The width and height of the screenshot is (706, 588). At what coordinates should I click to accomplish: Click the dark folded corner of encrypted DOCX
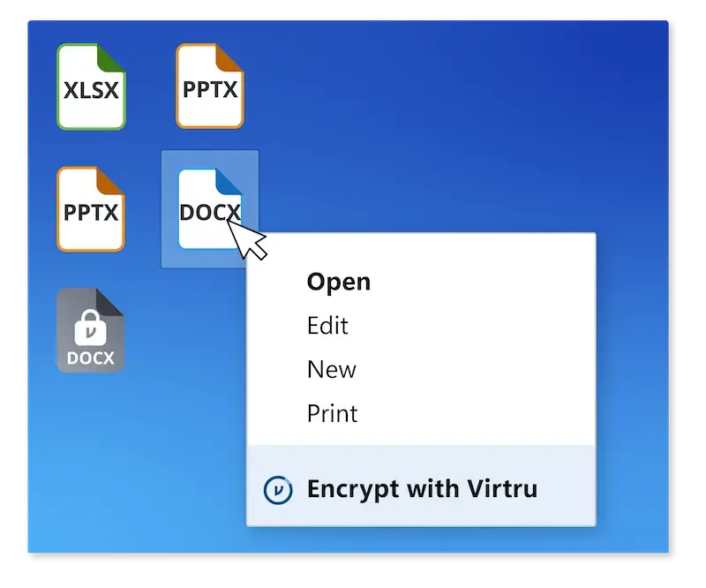click(x=109, y=301)
